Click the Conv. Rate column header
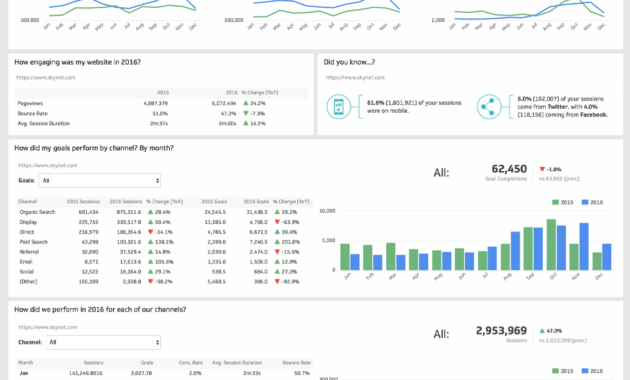This screenshot has height=380, width=630. [x=191, y=362]
